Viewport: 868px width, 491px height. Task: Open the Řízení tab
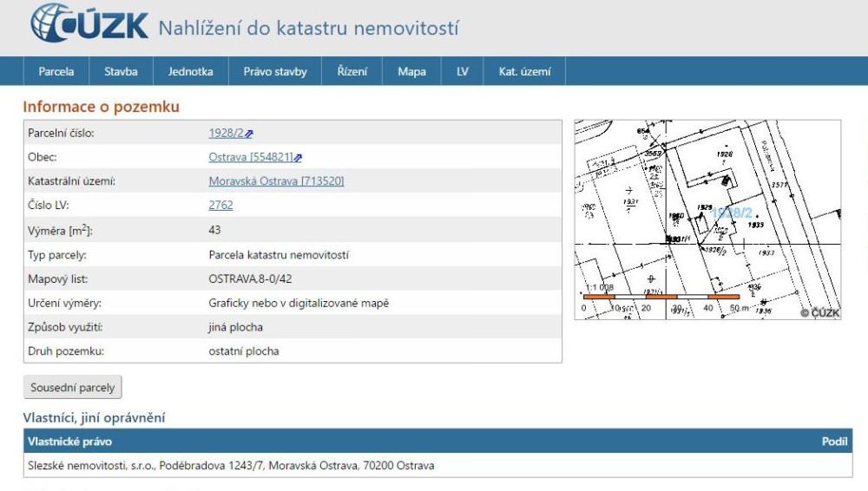pyautogui.click(x=352, y=71)
